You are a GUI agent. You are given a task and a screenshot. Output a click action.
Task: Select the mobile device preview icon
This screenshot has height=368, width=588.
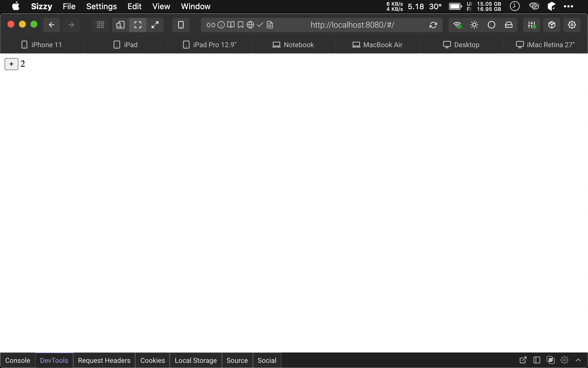pyautogui.click(x=180, y=25)
